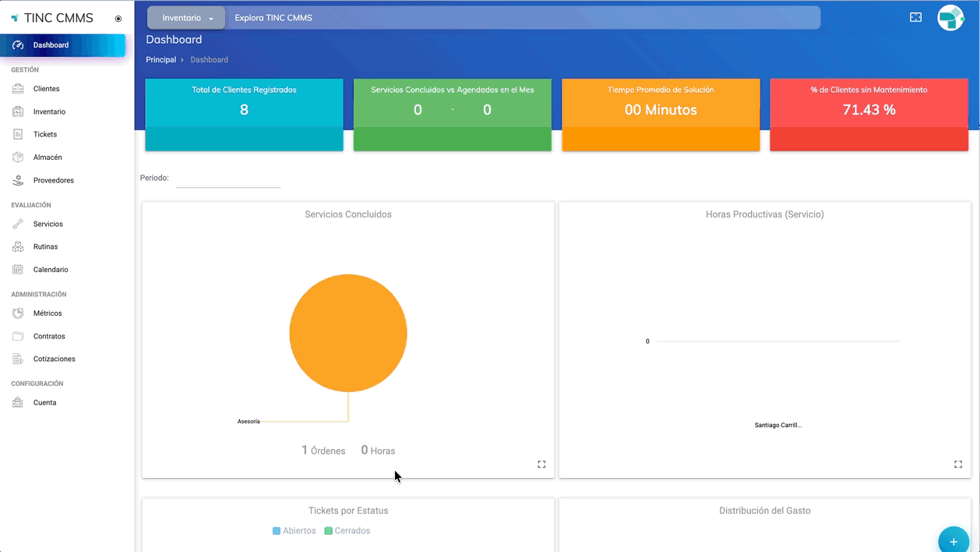Click the Calendario icon in sidebar
This screenshot has width=980, height=552.
click(18, 270)
